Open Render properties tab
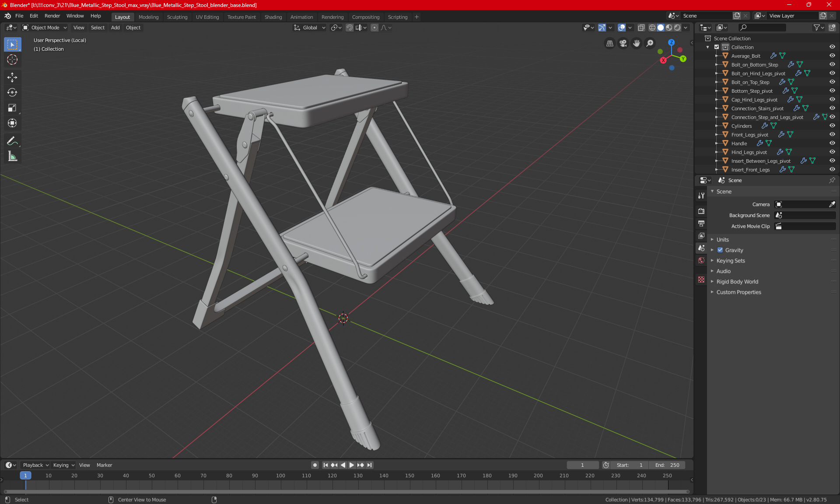This screenshot has height=504, width=840. 701,211
